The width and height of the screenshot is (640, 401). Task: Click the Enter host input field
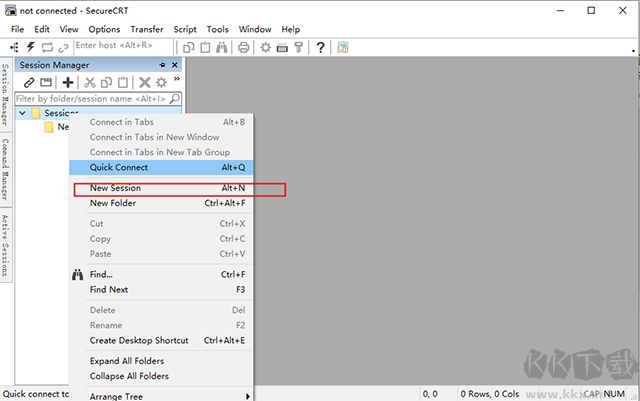[123, 46]
